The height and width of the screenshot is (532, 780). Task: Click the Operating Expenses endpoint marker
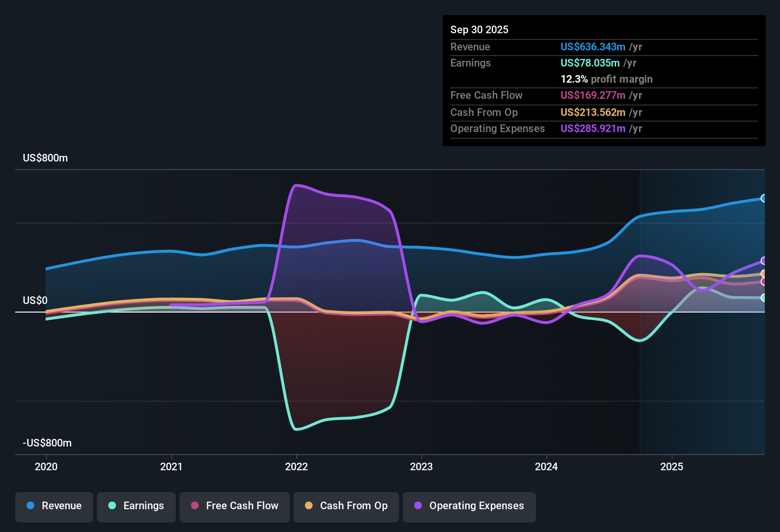coord(764,260)
